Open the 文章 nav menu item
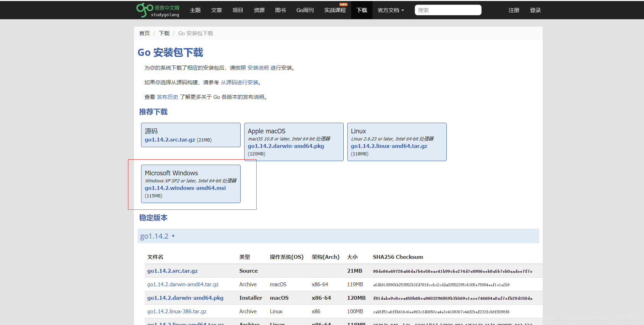 point(217,10)
